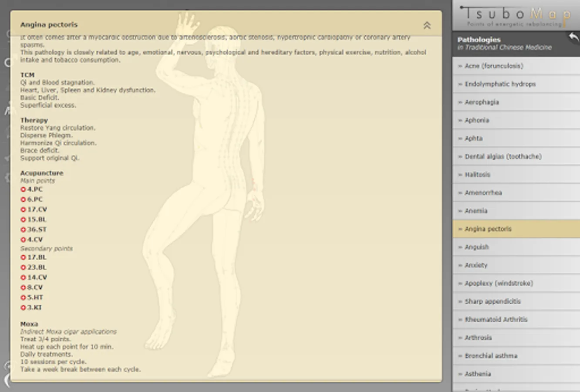The height and width of the screenshot is (392, 580).
Task: Show secondary point 23.BL
Action: (34, 267)
